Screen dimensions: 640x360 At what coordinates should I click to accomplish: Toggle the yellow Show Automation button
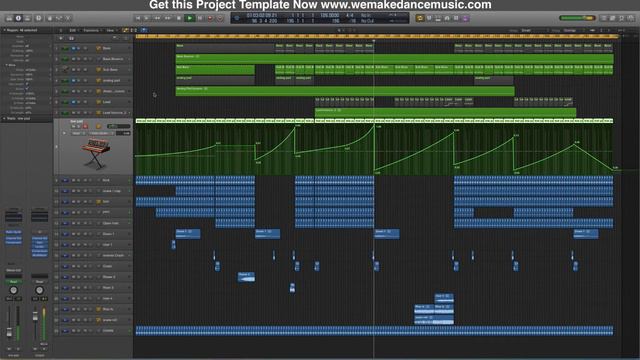pyautogui.click(x=125, y=30)
